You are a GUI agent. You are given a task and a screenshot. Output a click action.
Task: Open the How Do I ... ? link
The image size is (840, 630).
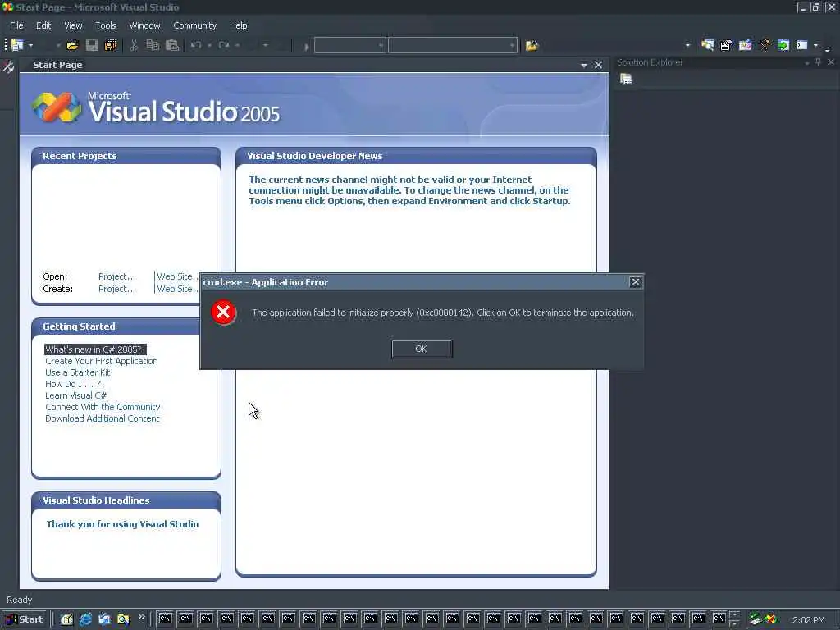pyautogui.click(x=73, y=384)
